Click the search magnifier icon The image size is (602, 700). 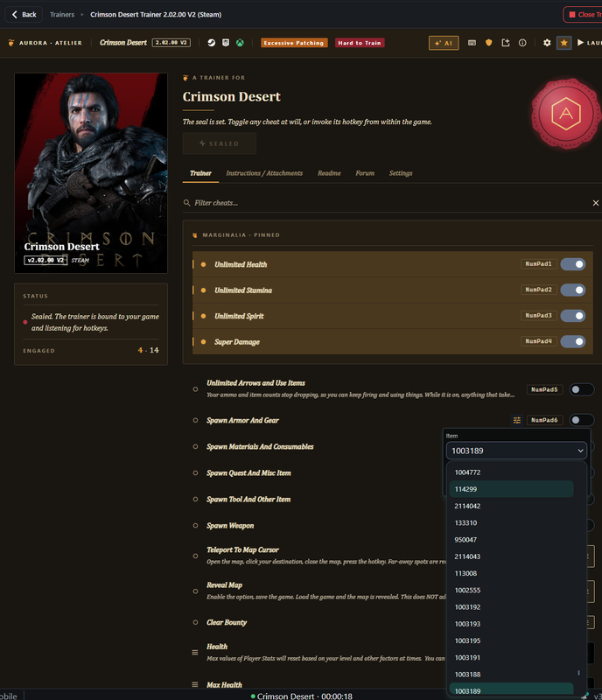[186, 203]
